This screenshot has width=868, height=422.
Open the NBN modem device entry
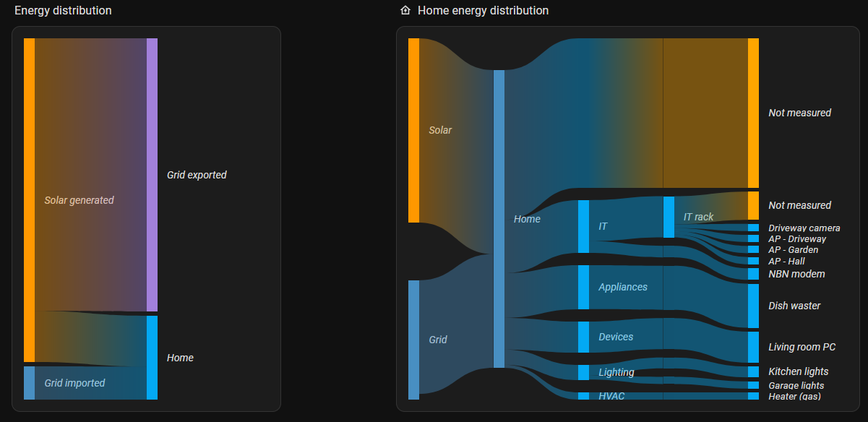click(796, 274)
